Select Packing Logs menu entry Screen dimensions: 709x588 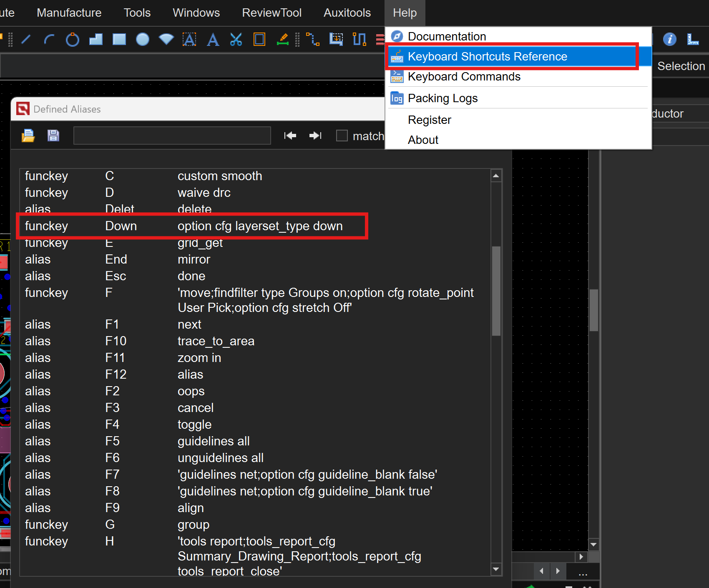(442, 98)
